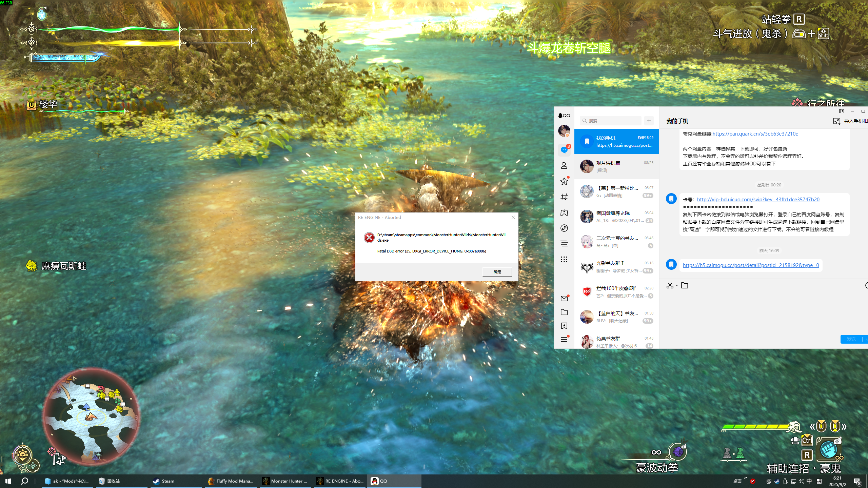Click the red error icon in the dialog
This screenshot has height=488, width=868.
pyautogui.click(x=369, y=237)
